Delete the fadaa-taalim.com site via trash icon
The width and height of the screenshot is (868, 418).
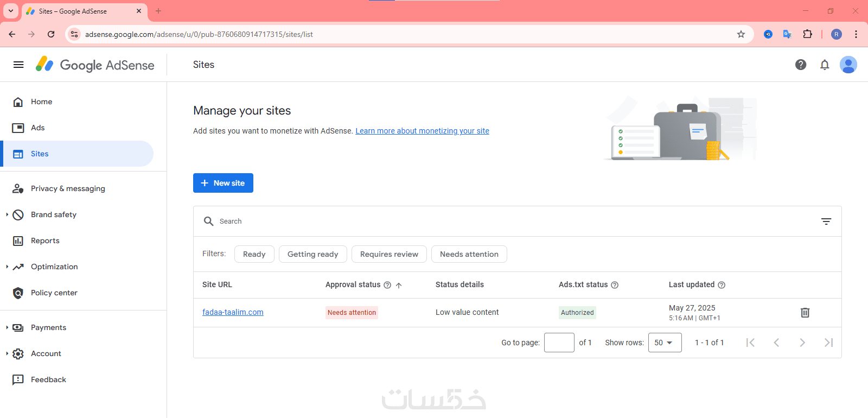click(x=805, y=313)
